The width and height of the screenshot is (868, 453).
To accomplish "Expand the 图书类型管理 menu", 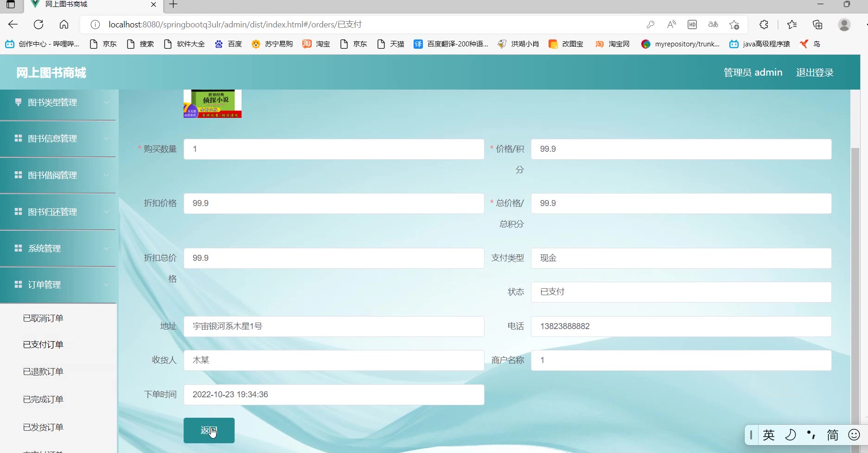I will (x=58, y=103).
